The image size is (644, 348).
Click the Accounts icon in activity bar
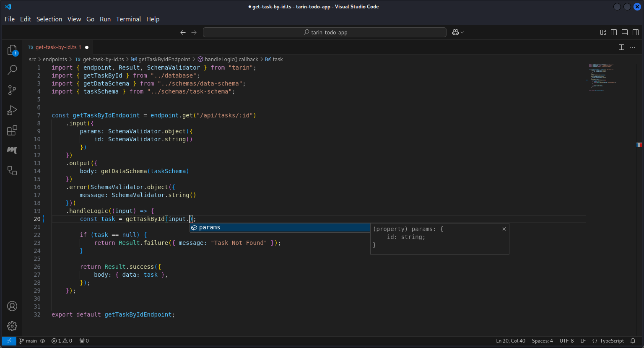click(12, 306)
